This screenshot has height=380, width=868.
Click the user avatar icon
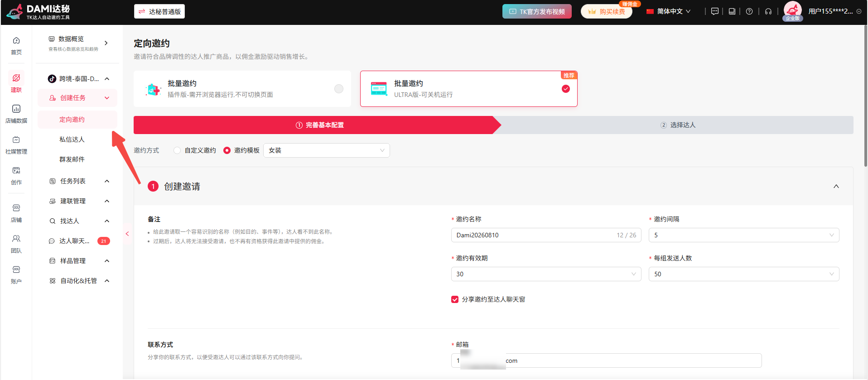[792, 9]
